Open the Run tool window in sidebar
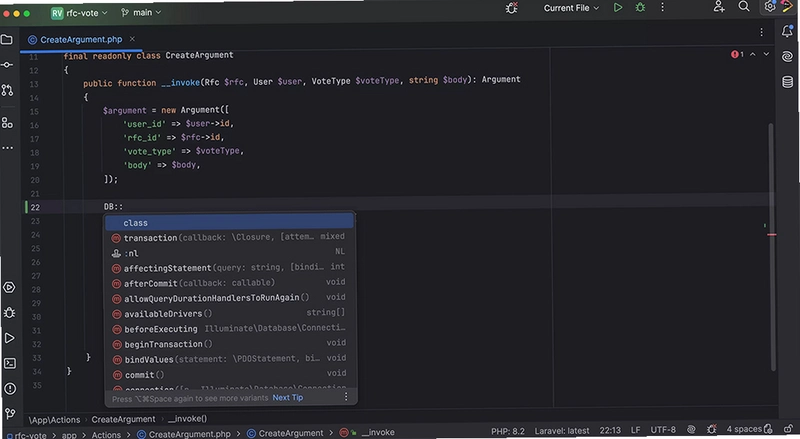This screenshot has height=439, width=800. (9, 338)
